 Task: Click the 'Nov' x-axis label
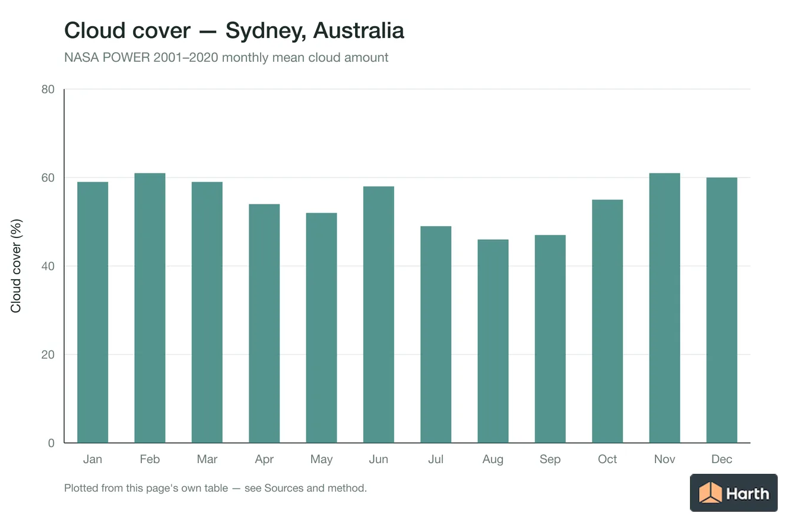point(664,459)
